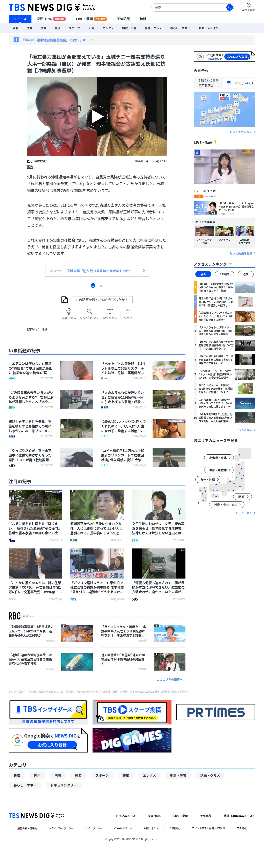The width and height of the screenshot is (264, 868).
Task: Open the 令和8年熊本地震災害義援金 notice link
Action: point(54,40)
